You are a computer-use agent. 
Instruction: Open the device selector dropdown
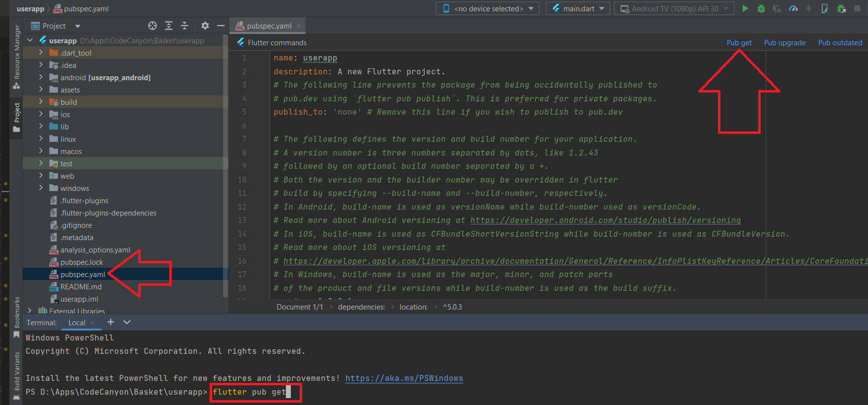[x=488, y=8]
